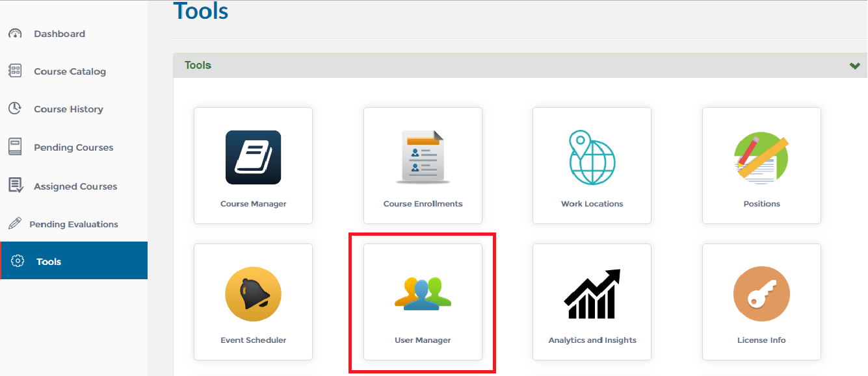The image size is (868, 376).
Task: Select the active Tools sidebar item
Action: [x=74, y=261]
